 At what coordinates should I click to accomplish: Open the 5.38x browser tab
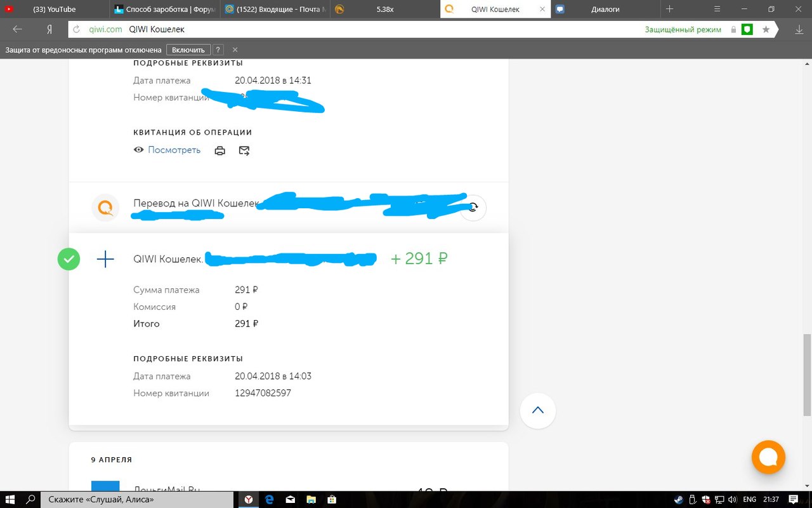[x=384, y=9]
